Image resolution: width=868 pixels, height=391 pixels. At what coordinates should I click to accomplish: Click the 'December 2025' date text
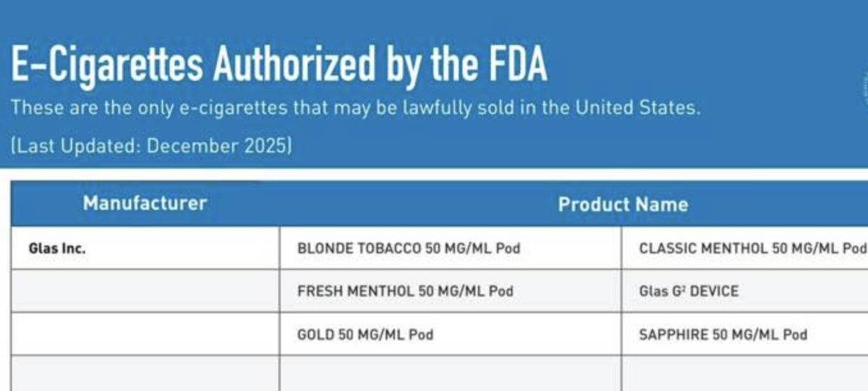(217, 145)
